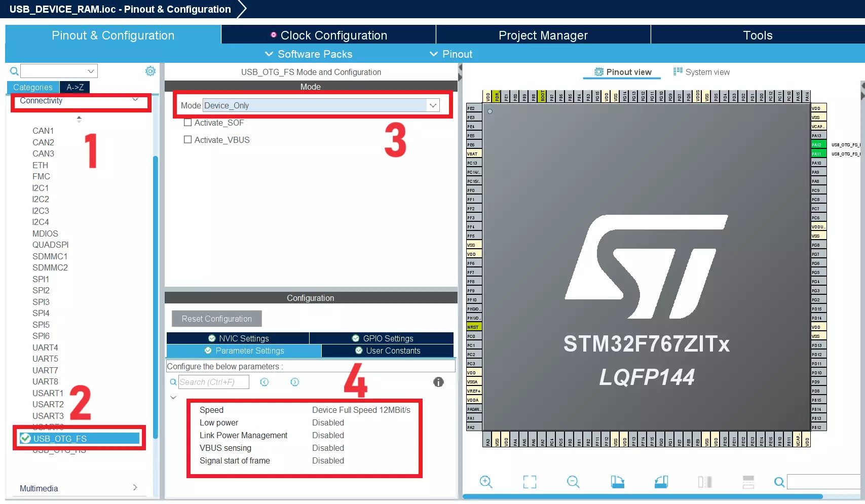
Task: Collapse the parameter group chevron
Action: coord(173,398)
